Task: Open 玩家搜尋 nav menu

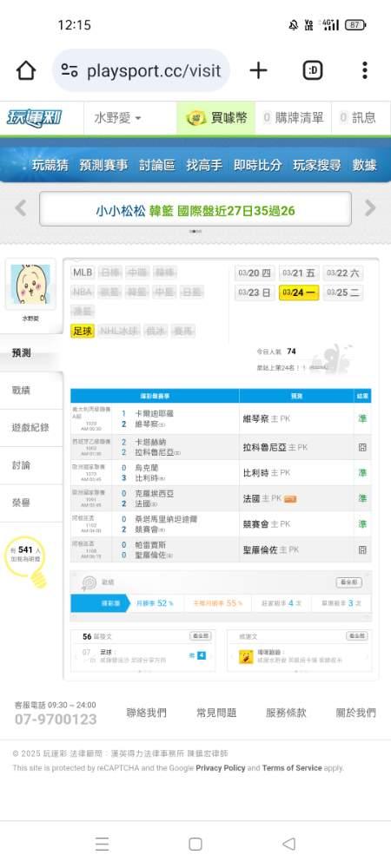Action: click(317, 165)
